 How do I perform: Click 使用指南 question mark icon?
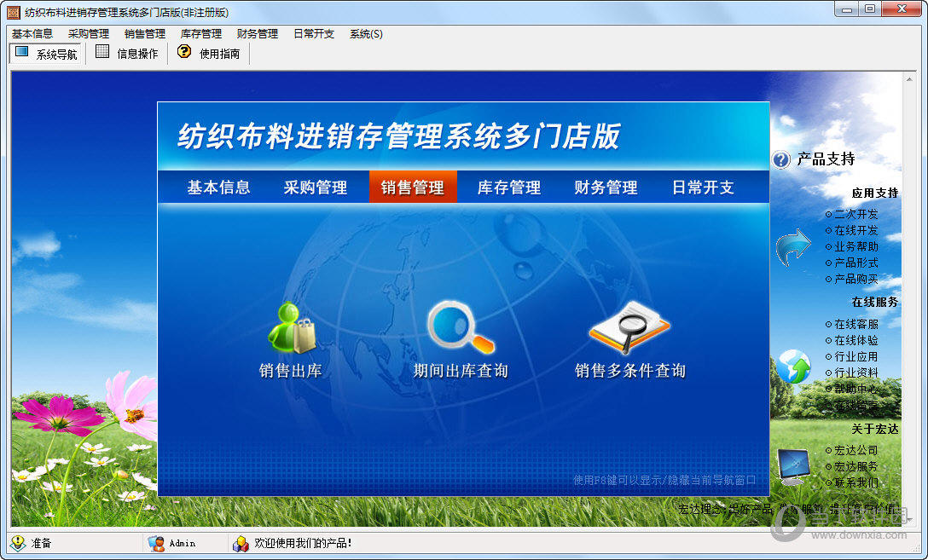[184, 51]
